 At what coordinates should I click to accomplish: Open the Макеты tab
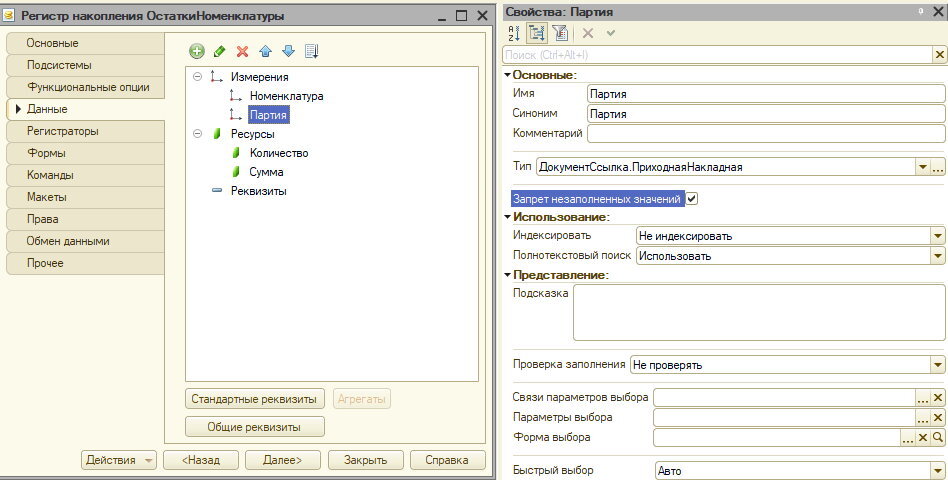click(85, 197)
